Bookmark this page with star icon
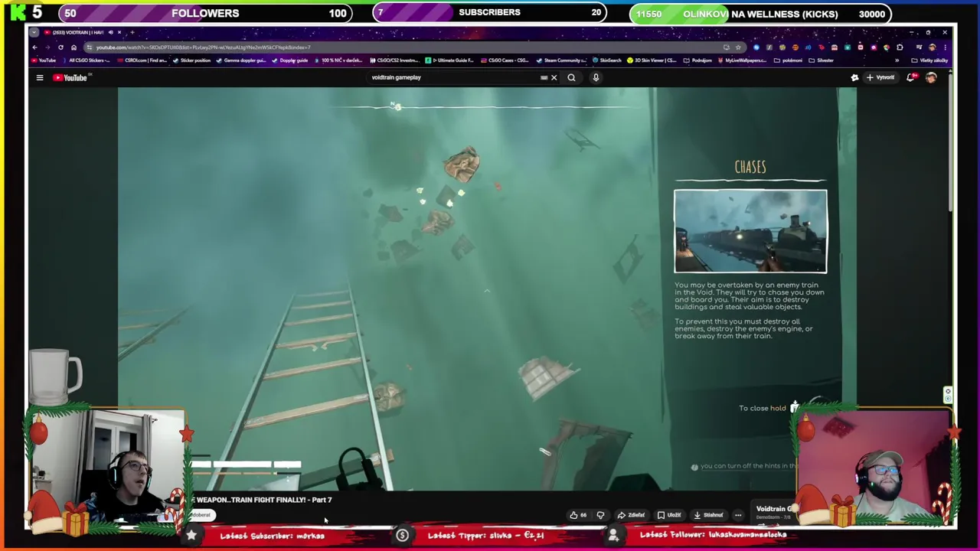The height and width of the screenshot is (551, 980). point(738,47)
